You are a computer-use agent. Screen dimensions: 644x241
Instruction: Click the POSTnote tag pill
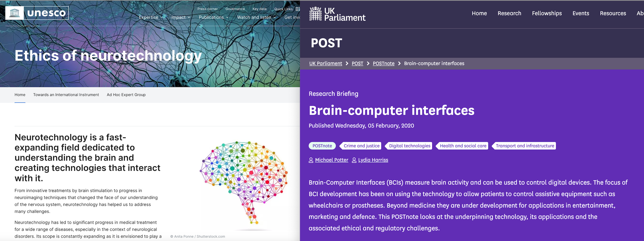322,146
